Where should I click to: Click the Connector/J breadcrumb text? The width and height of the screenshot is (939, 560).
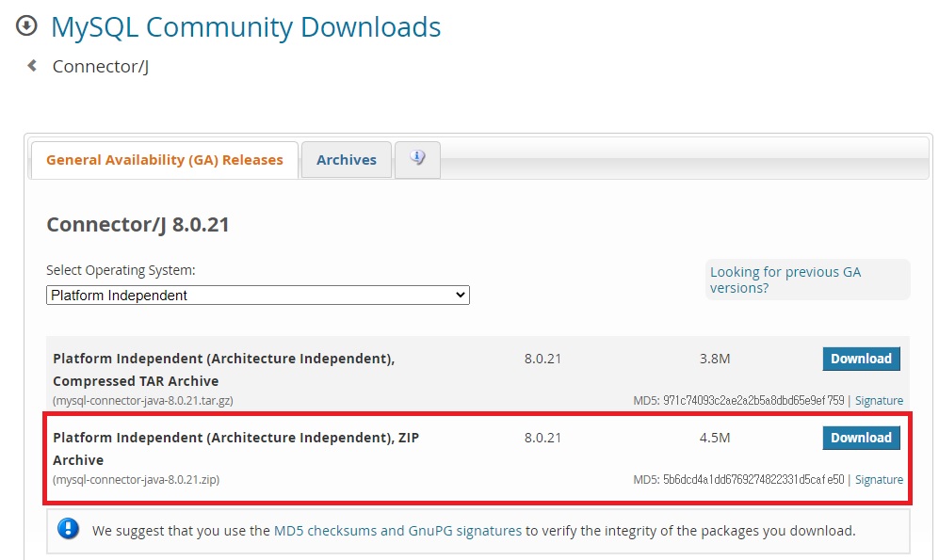click(101, 67)
